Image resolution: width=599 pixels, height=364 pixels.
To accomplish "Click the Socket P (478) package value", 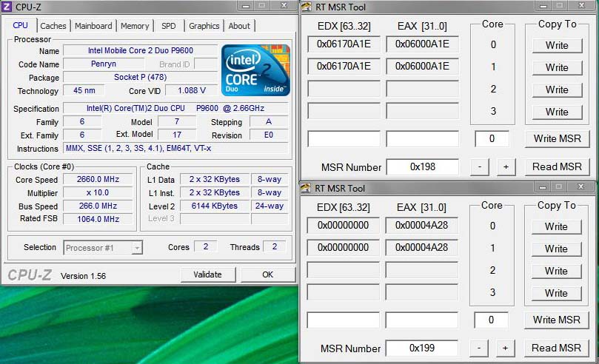I will coord(140,77).
